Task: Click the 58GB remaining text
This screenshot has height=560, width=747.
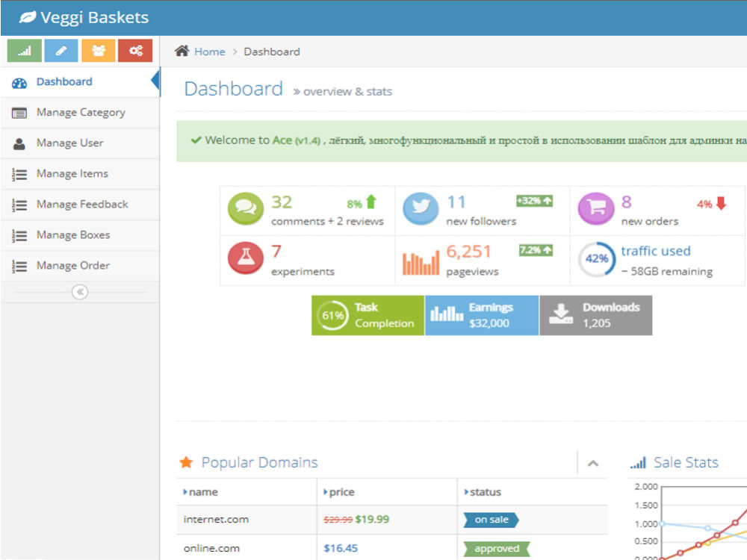Action: pyautogui.click(x=667, y=272)
